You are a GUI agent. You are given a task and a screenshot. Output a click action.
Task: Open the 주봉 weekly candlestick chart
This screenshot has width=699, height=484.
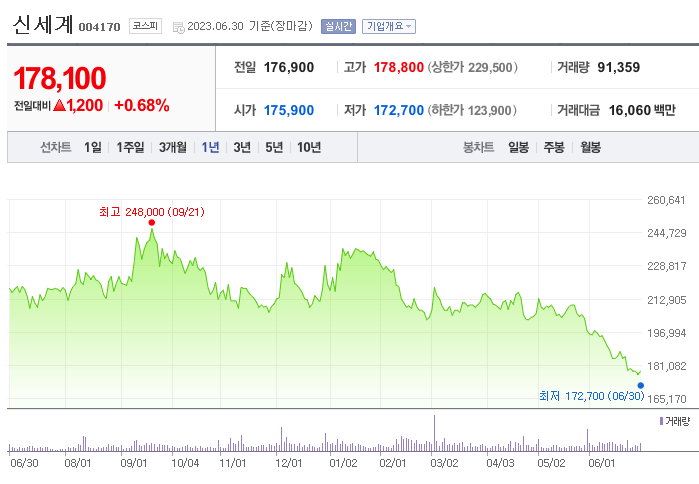tap(554, 147)
